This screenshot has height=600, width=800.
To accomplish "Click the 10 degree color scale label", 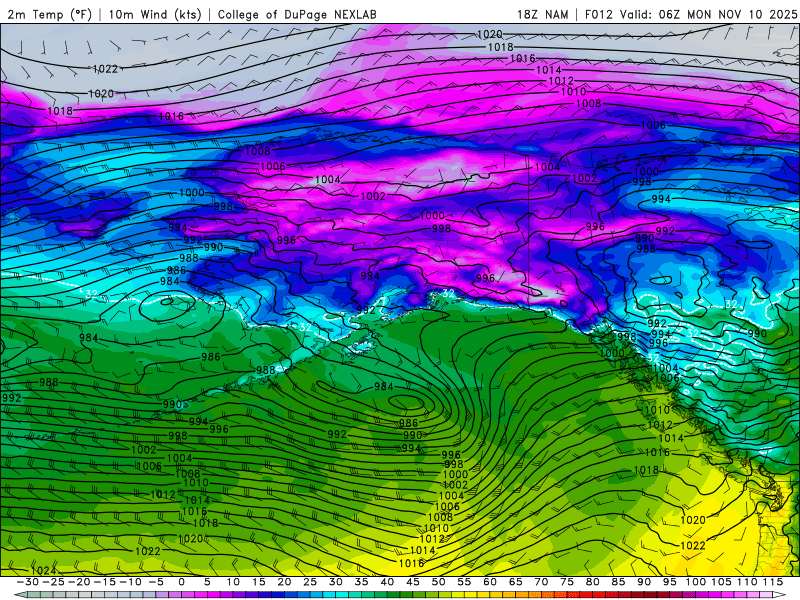I will click(x=233, y=582).
